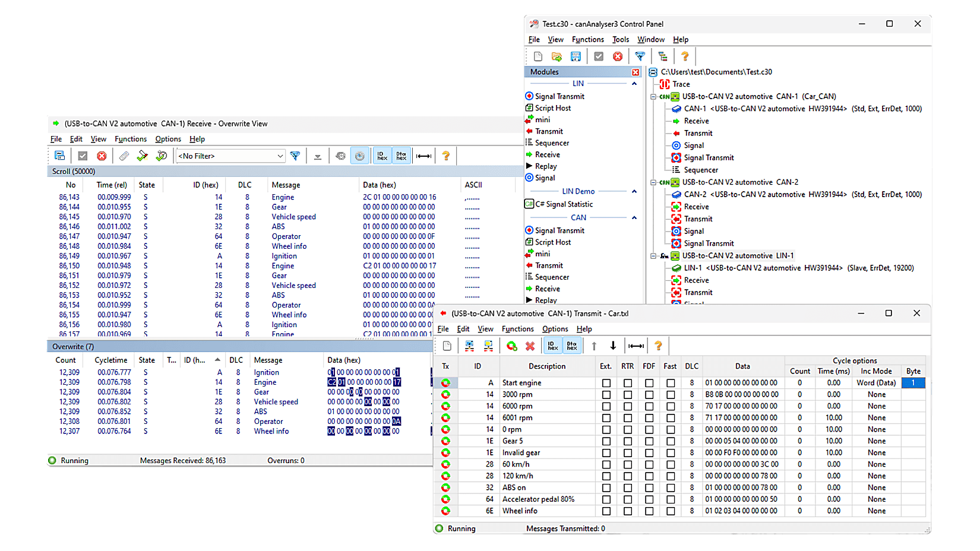Click the green send-all icon in the Transmit toolbar
Screen dimensions: 980x551
[512, 345]
